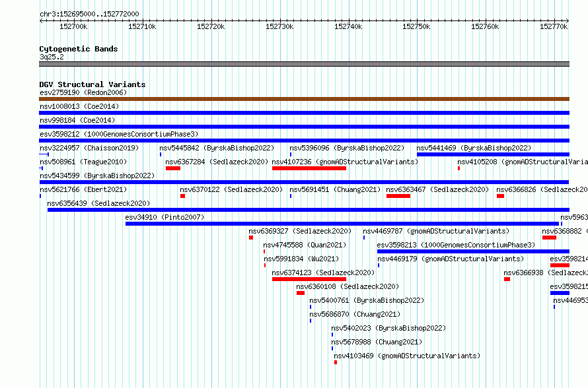Click the red bar under nsv4103469

coord(336,362)
